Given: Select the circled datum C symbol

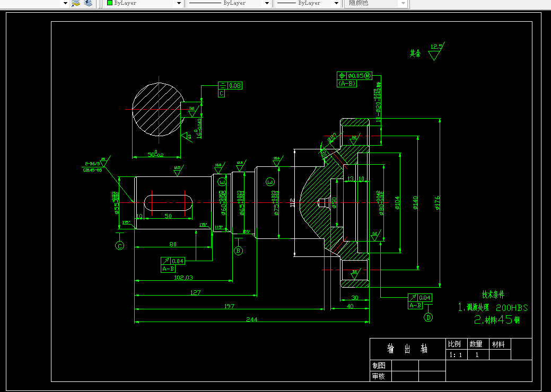Looking at the screenshot, I should pyautogui.click(x=119, y=246).
